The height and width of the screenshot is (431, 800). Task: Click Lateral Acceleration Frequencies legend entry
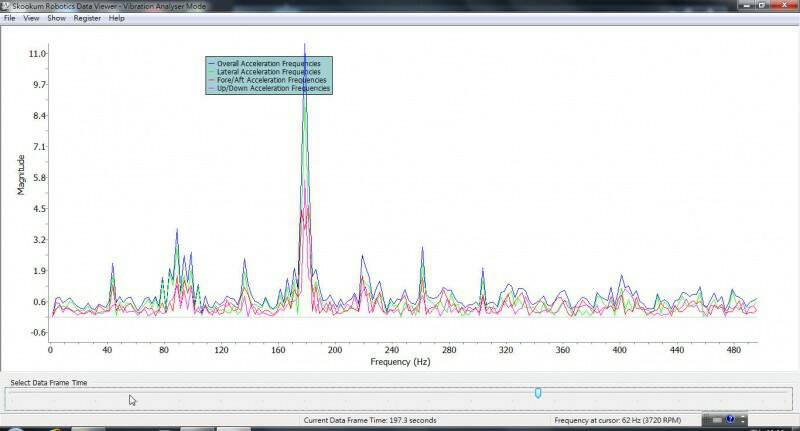[x=264, y=72]
